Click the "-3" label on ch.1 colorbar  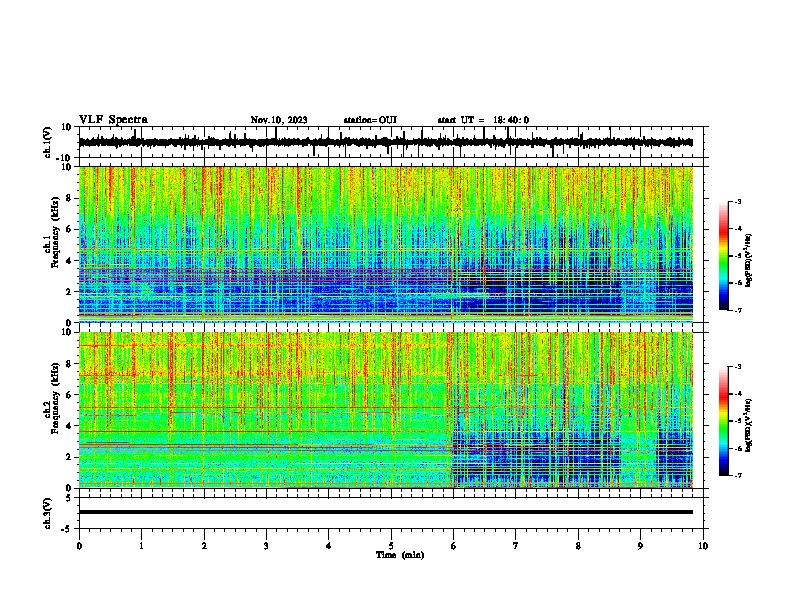(x=737, y=201)
